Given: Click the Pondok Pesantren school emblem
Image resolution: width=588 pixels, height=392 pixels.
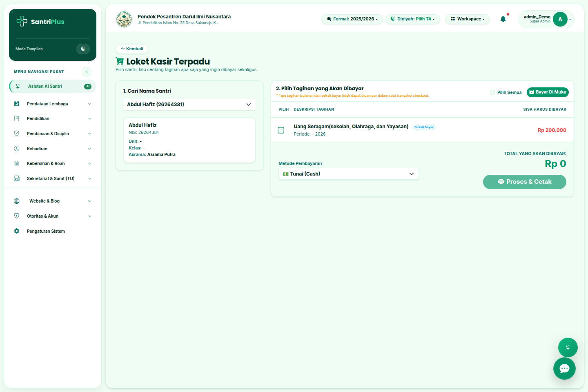Looking at the screenshot, I should coord(124,19).
